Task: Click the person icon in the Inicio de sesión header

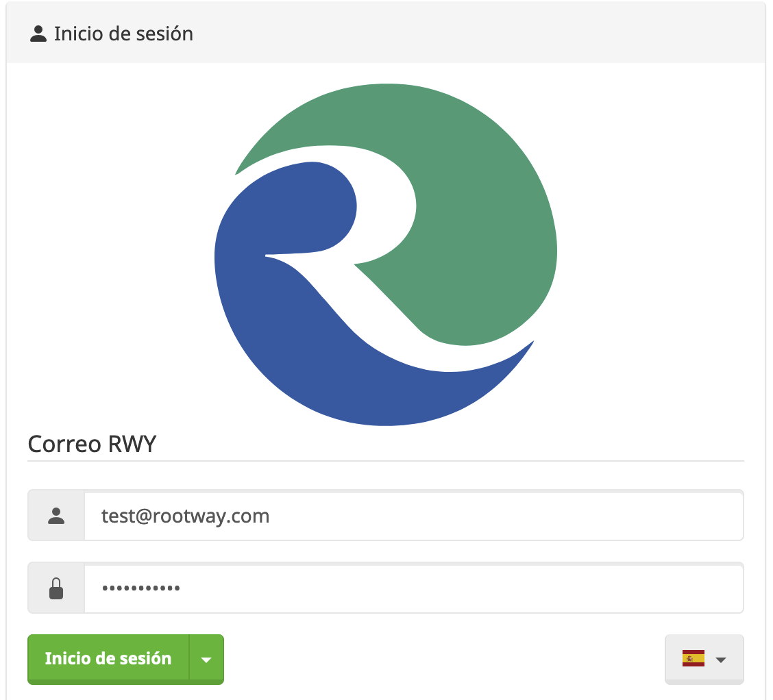Action: click(x=38, y=34)
